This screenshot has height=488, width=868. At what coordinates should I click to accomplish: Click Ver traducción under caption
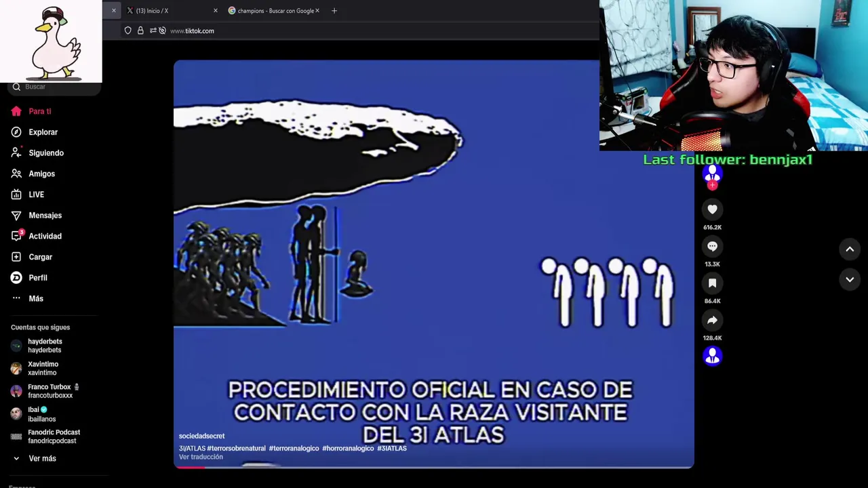click(201, 457)
